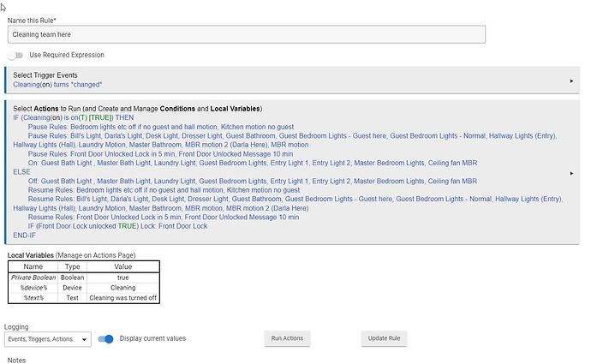Open the Logging dropdown
The image size is (591, 364).
48,339
